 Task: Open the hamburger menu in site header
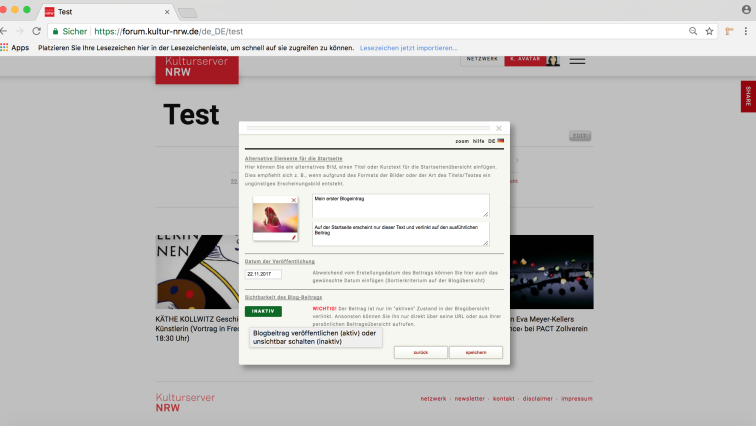(577, 60)
